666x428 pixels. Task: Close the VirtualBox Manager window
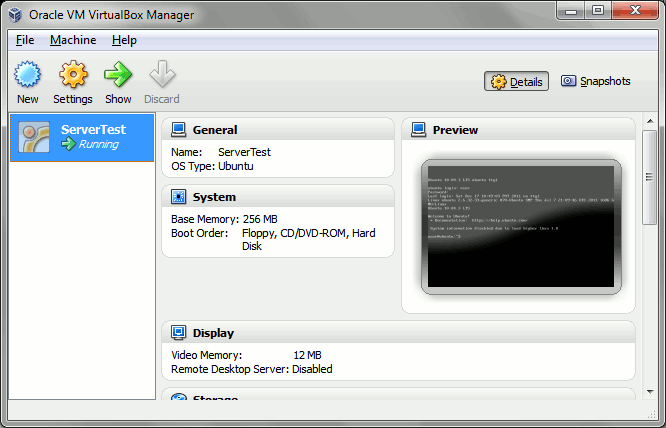tap(635, 11)
